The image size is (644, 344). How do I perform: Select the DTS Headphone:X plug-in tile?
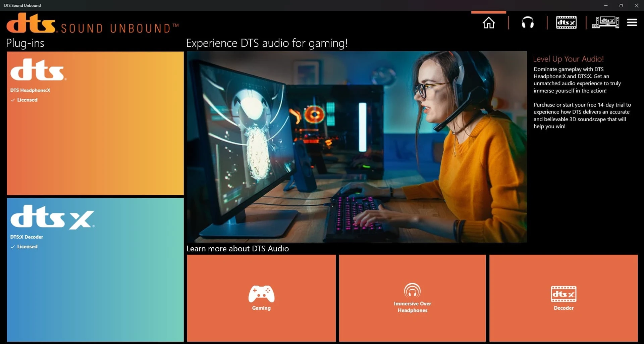(x=95, y=123)
